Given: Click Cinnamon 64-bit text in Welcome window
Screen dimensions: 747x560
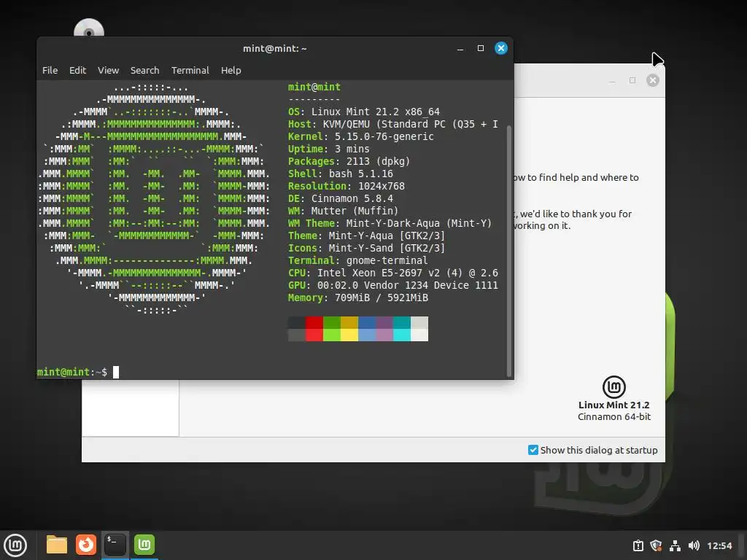Looking at the screenshot, I should [x=614, y=416].
